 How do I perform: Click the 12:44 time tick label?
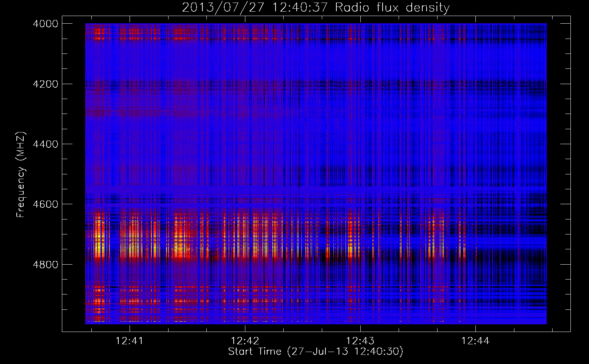point(475,341)
